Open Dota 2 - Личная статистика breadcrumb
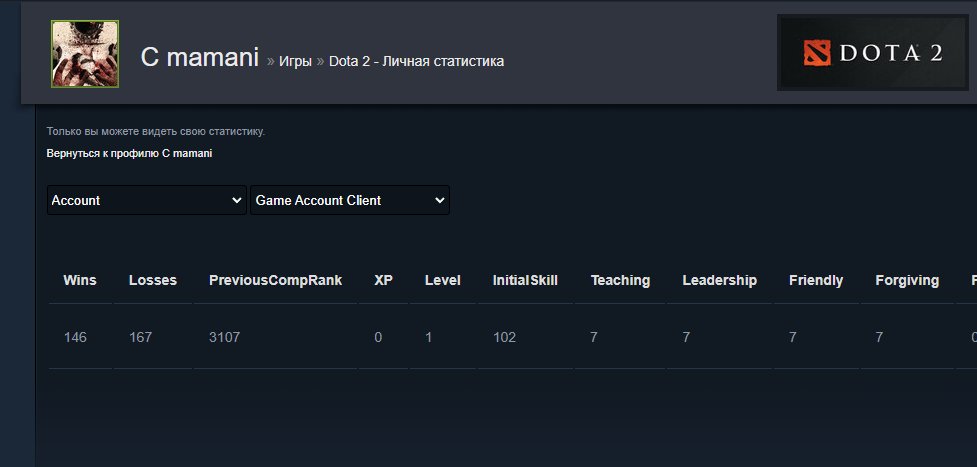 point(416,62)
